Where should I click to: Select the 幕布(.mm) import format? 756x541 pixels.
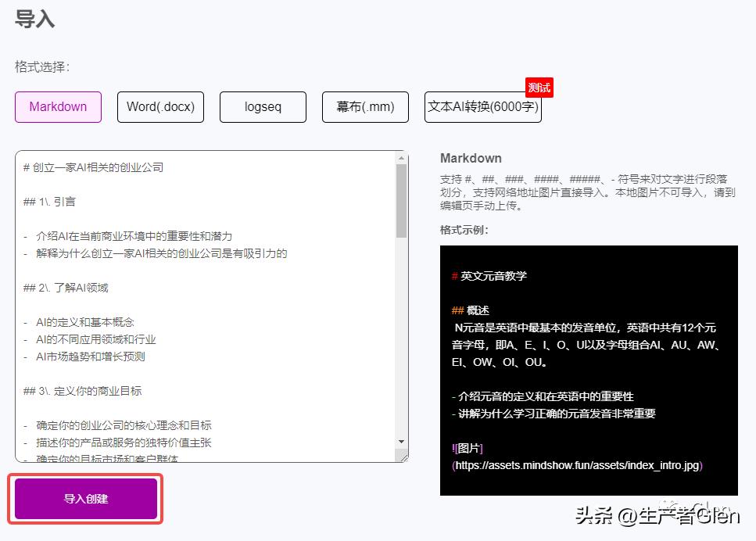(364, 107)
